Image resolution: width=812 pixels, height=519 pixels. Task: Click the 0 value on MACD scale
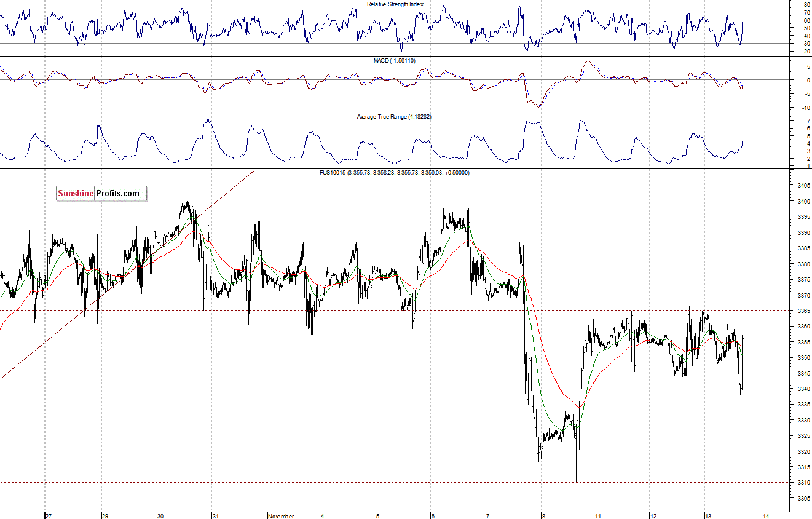tap(807, 81)
